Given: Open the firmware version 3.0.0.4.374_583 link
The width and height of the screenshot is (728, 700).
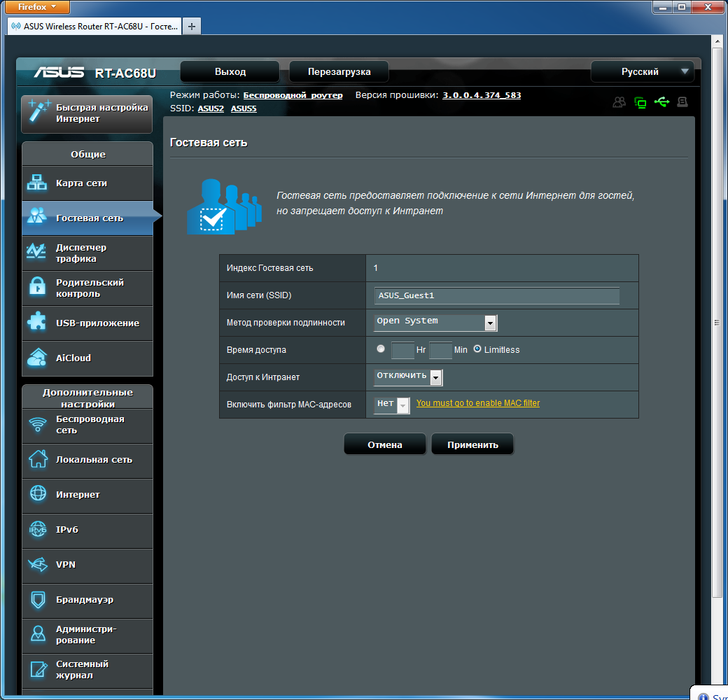Looking at the screenshot, I should pyautogui.click(x=482, y=95).
